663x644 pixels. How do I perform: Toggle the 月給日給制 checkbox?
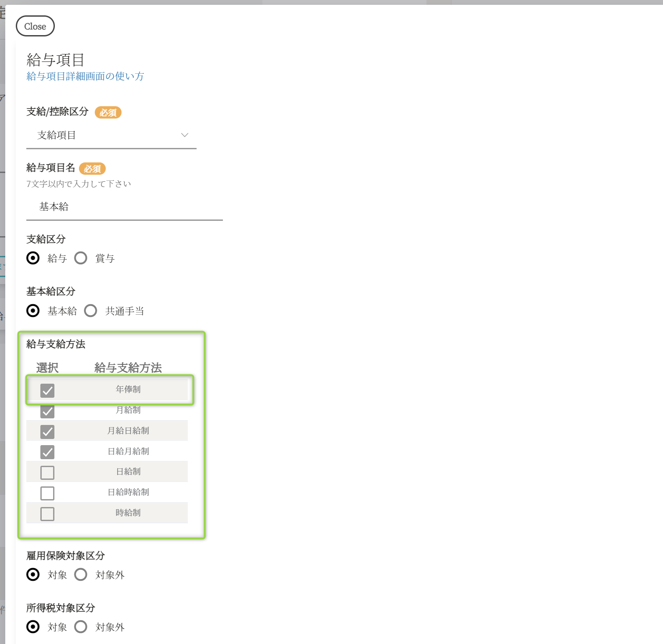47,432
